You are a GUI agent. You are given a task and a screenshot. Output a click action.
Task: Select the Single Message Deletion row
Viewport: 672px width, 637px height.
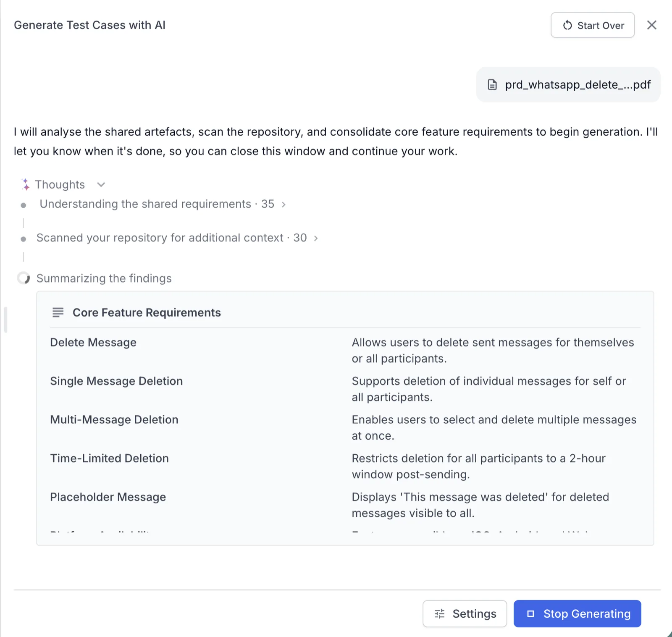(345, 389)
